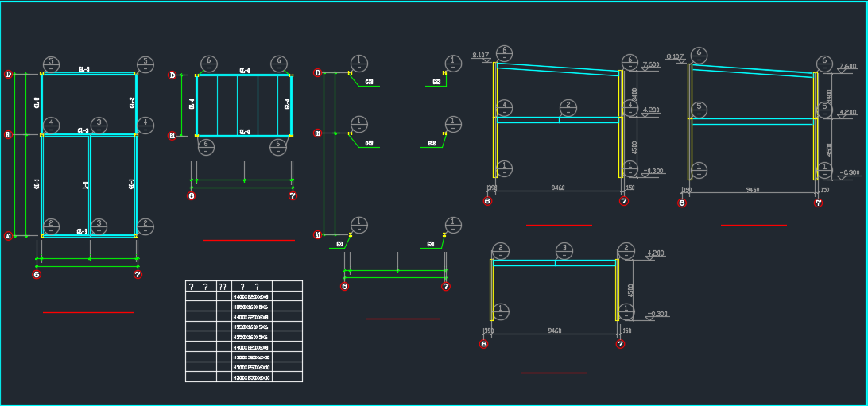
Task: Select axis D bubble on the leftmost beam plan
Action: click(x=8, y=74)
